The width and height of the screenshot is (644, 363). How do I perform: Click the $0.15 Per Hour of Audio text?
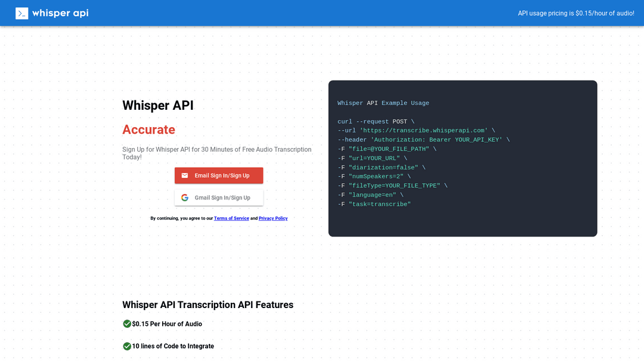167,324
